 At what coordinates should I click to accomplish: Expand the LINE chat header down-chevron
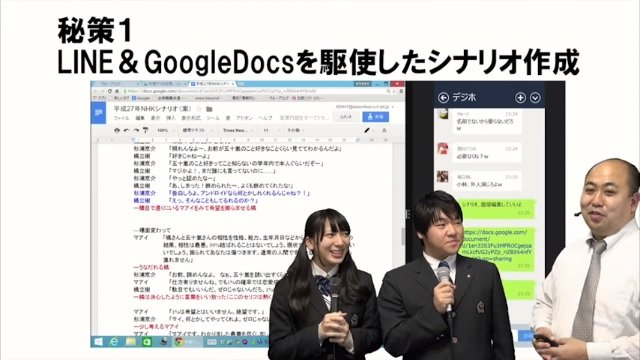pos(535,98)
